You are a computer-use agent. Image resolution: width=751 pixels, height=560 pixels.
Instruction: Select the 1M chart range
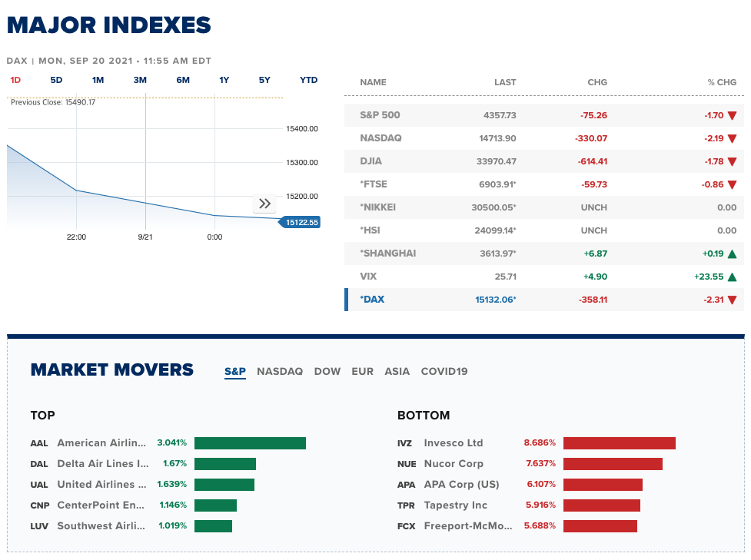[98, 80]
